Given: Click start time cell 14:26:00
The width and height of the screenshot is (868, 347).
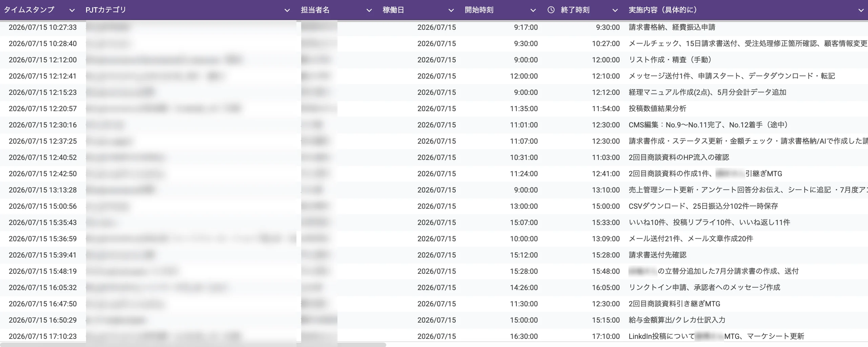Looking at the screenshot, I should click(x=524, y=287).
